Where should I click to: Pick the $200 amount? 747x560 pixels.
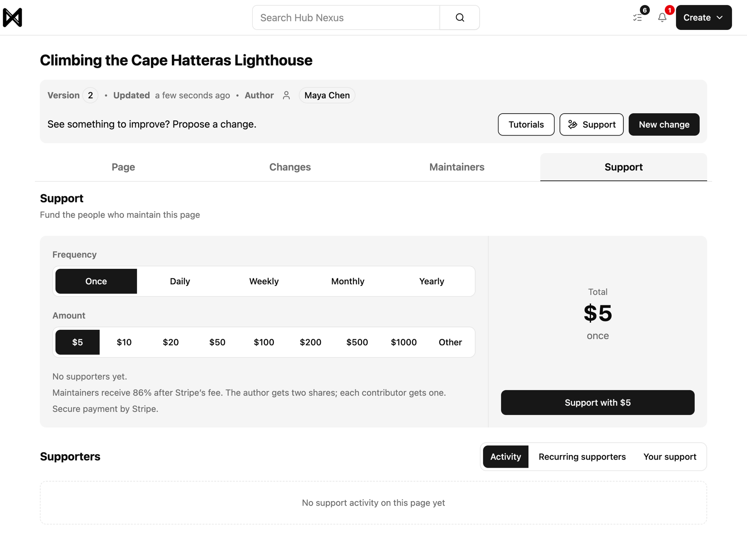[310, 342]
